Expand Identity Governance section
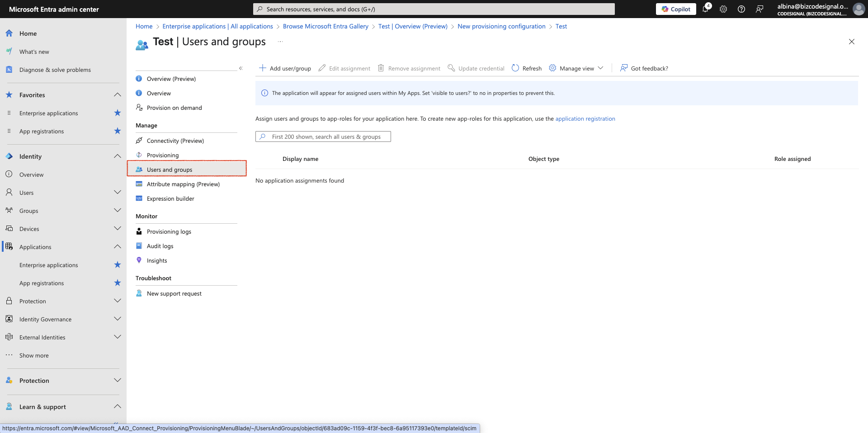Screen dimensions: 868x433 pos(118,319)
